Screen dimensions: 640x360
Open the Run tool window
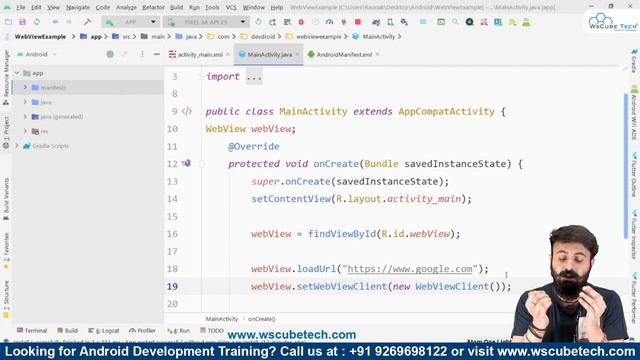tap(178, 330)
